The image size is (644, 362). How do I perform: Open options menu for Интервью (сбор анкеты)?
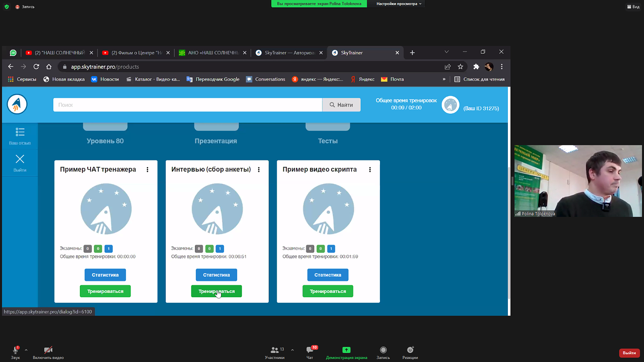[258, 169]
